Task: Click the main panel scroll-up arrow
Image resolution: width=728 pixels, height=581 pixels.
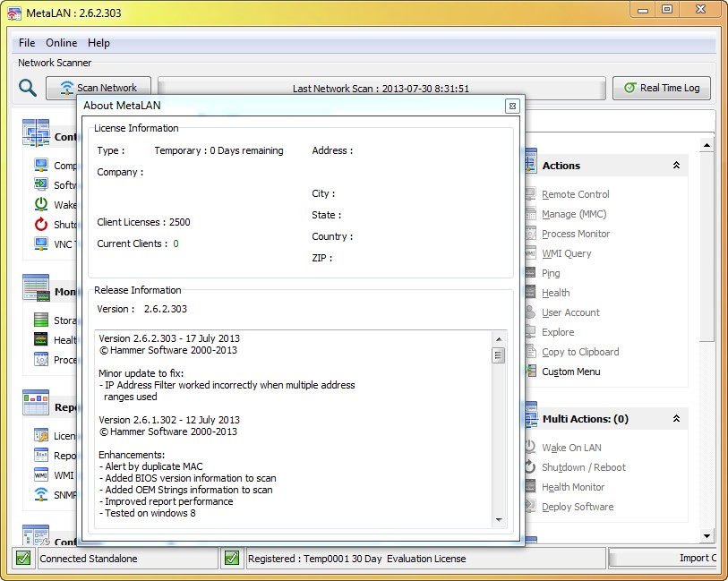Action: click(707, 146)
